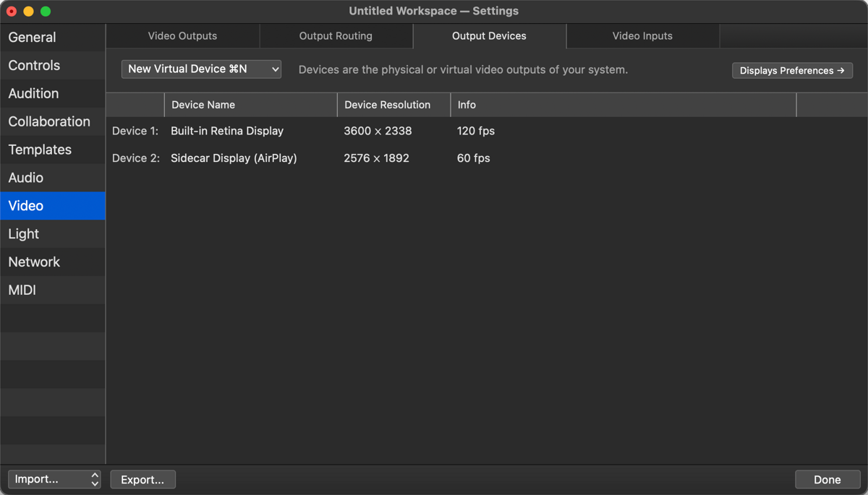The width and height of the screenshot is (868, 495).
Task: Select the Output Devices tab
Action: (x=489, y=36)
